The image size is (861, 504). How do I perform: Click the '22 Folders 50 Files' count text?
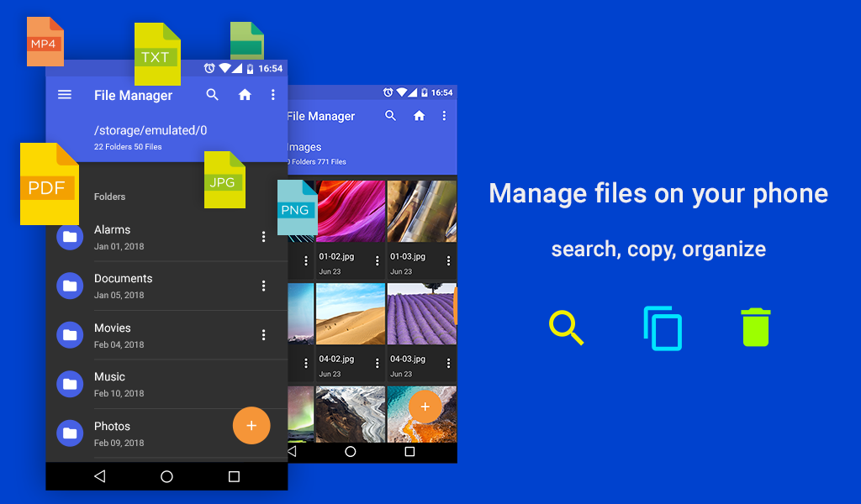click(128, 147)
